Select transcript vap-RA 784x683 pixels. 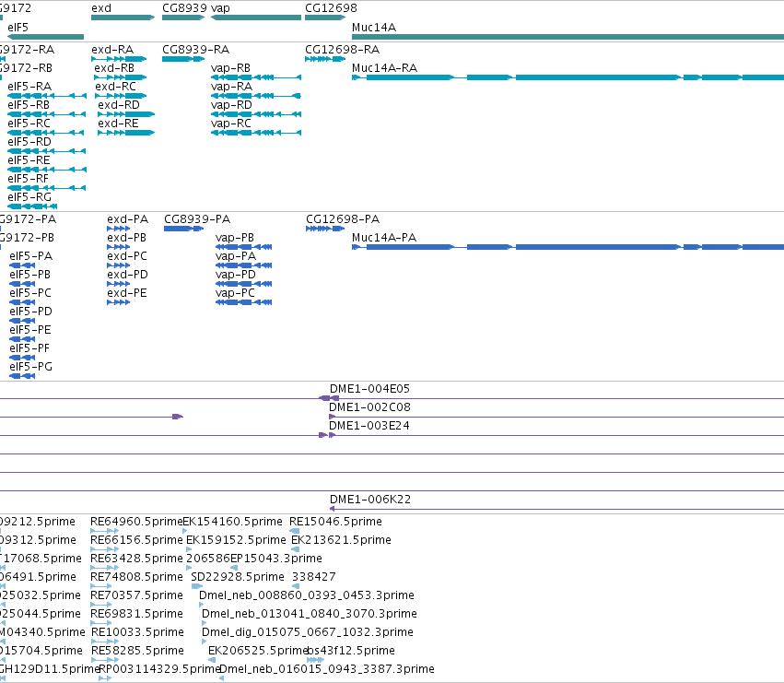coord(256,96)
